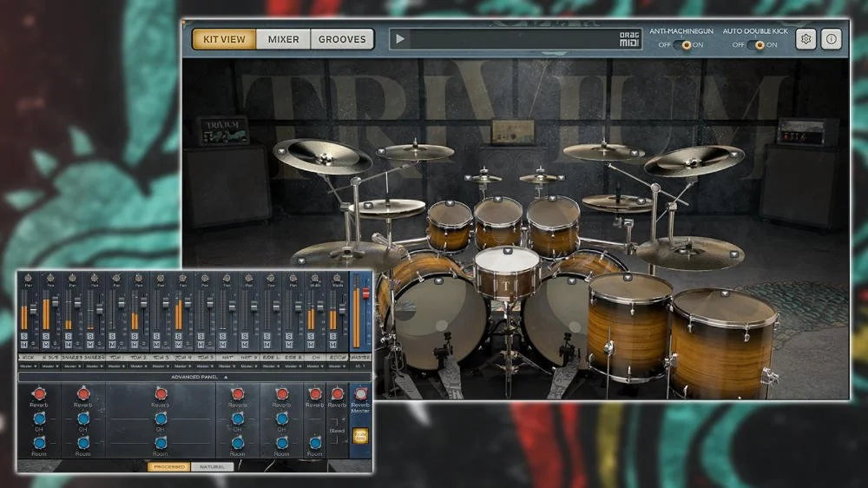Open the left kick drum dropdown arrow
The image size is (868, 488).
438,280
